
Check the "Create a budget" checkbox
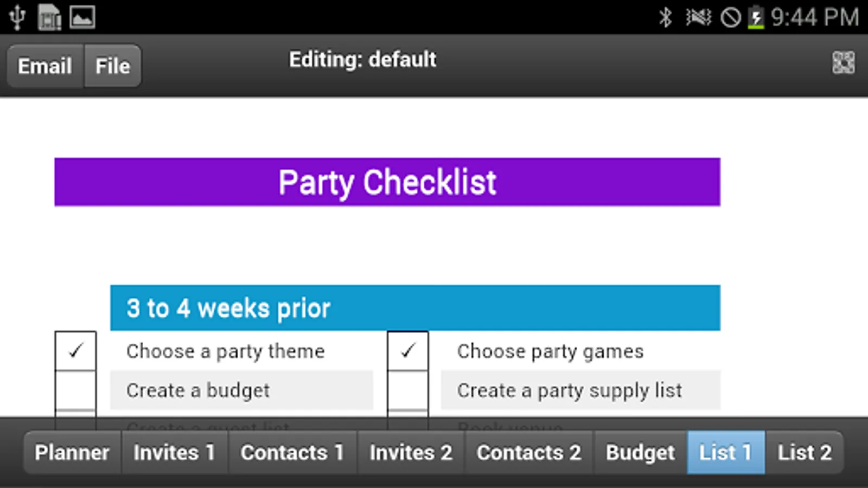tap(75, 390)
